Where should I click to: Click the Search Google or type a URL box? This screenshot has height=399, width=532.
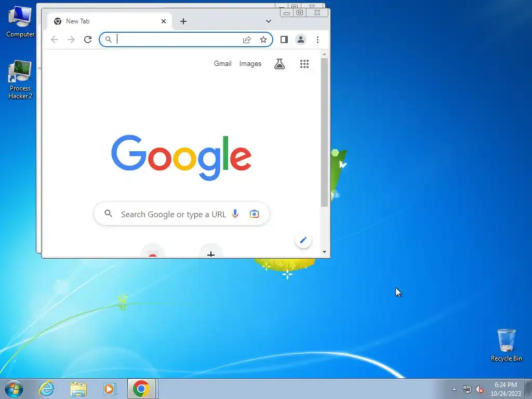coord(181,214)
